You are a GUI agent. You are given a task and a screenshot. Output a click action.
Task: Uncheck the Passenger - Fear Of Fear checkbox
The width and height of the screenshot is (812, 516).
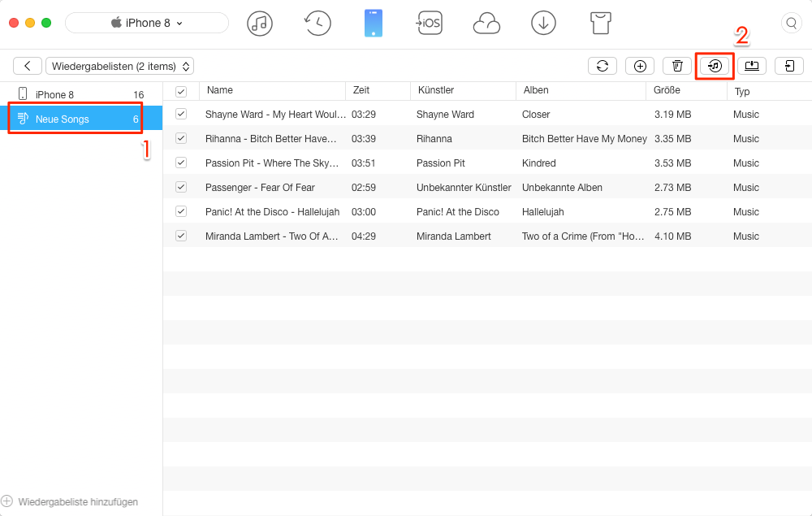[181, 187]
